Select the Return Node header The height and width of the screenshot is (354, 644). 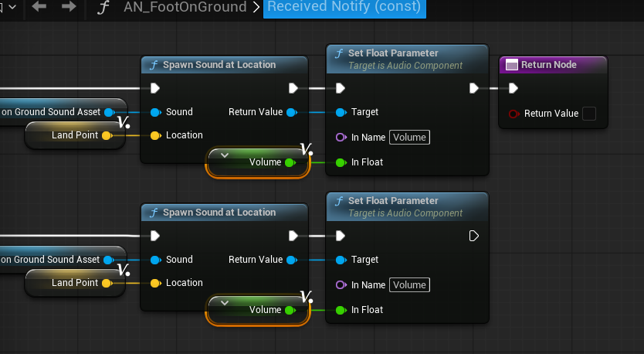click(548, 65)
